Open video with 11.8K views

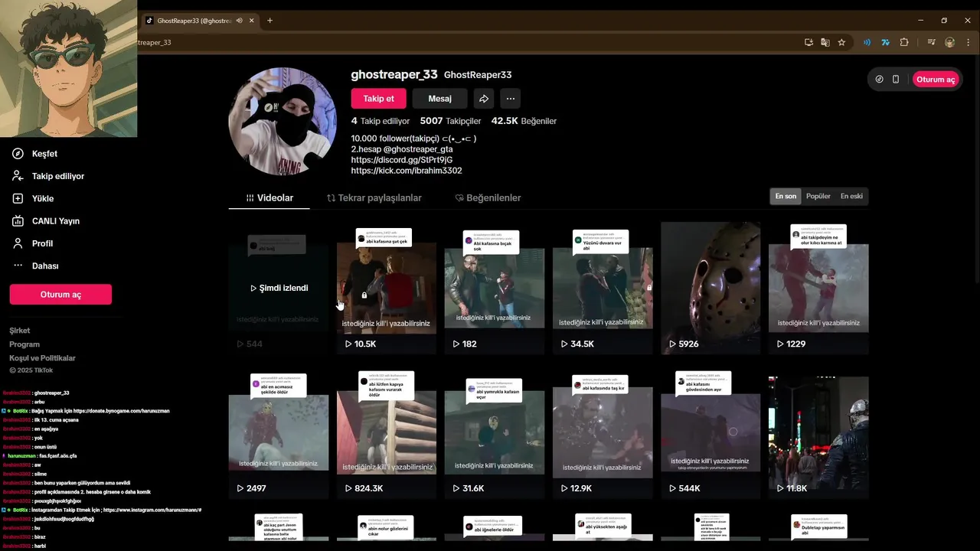pyautogui.click(x=818, y=433)
